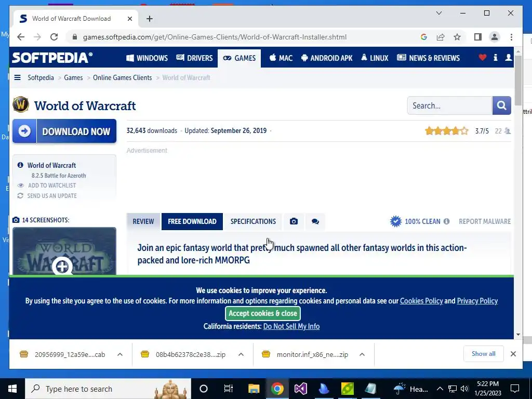Click the user account icon in Softpedia header
Screen dimensions: 532x399
tap(508, 58)
